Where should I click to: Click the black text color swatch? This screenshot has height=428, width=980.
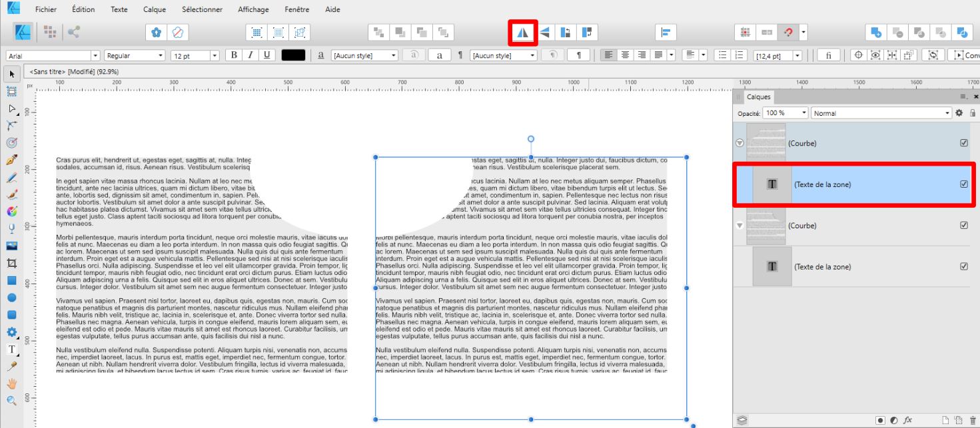pyautogui.click(x=293, y=56)
